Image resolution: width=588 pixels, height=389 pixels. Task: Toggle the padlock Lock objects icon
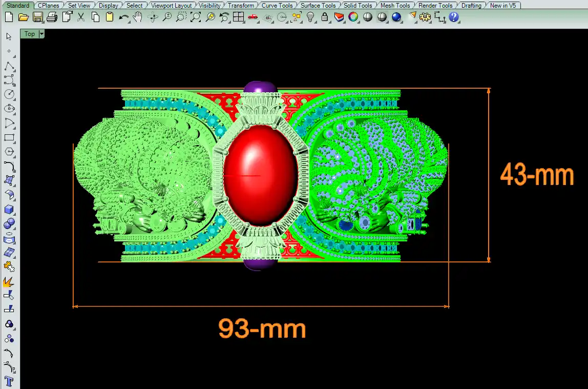[x=324, y=17]
